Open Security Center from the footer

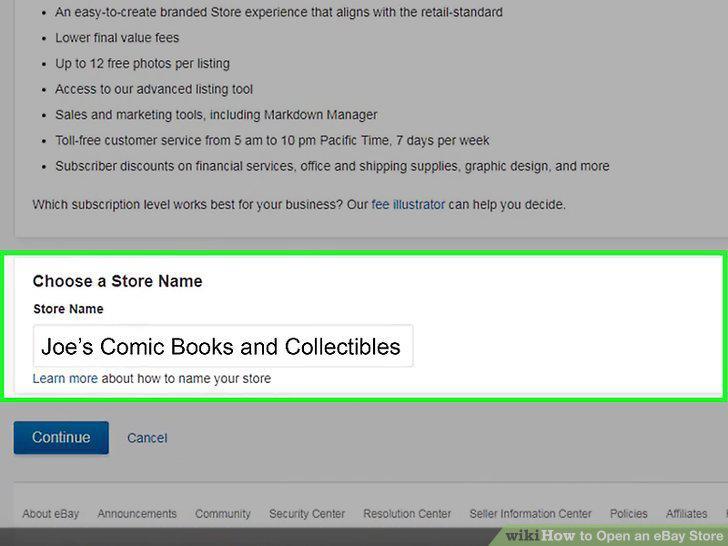(307, 514)
